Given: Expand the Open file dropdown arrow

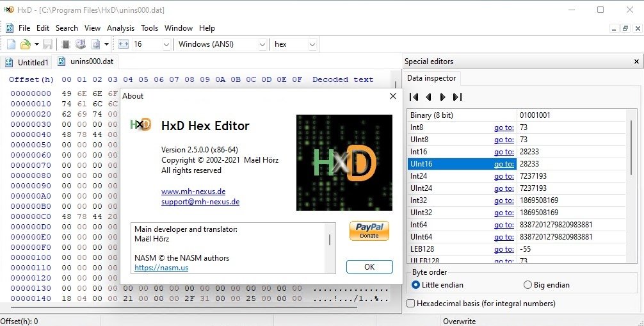Looking at the screenshot, I should click(x=36, y=44).
